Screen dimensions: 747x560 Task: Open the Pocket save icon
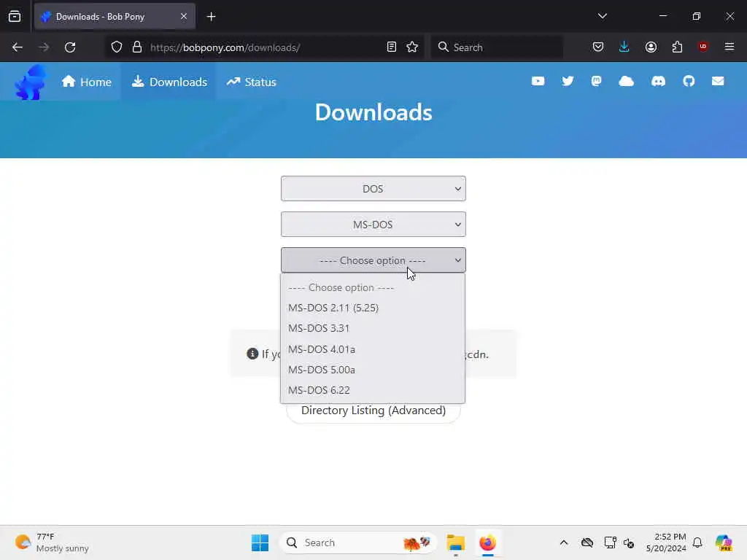598,47
